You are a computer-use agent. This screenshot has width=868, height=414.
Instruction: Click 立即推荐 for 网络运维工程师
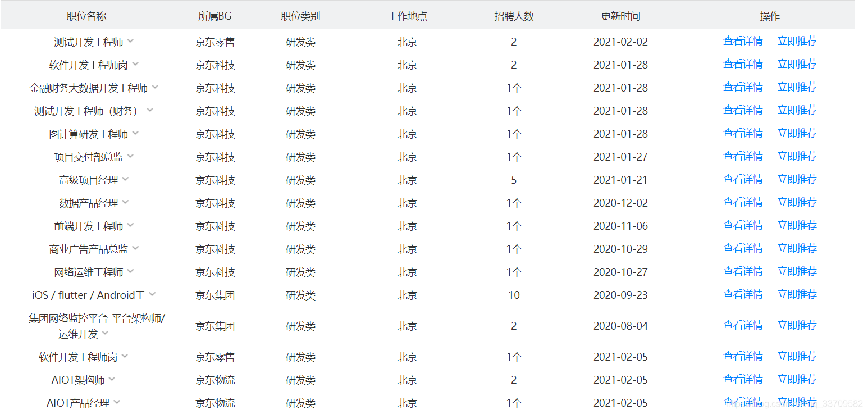click(797, 271)
